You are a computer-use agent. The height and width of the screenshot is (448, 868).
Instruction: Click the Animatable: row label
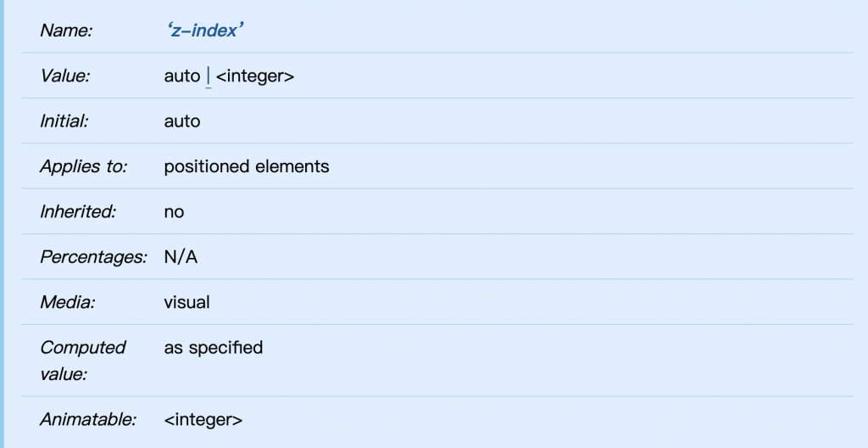click(x=87, y=419)
